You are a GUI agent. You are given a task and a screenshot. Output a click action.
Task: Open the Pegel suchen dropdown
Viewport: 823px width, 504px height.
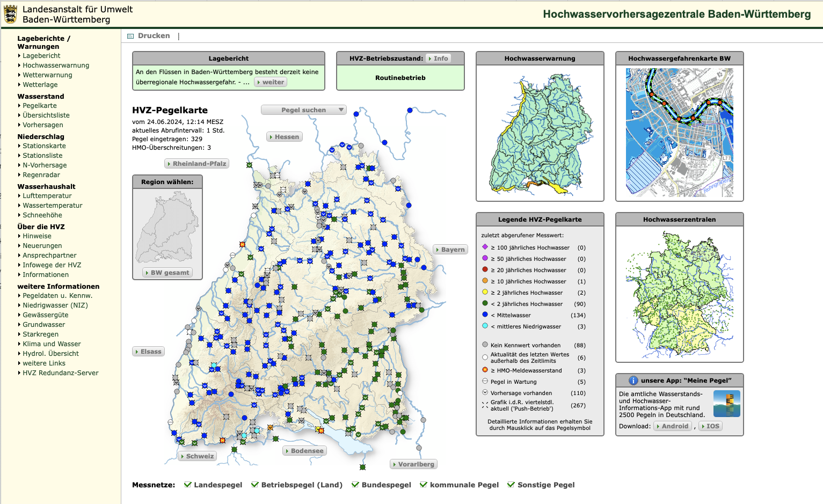pyautogui.click(x=303, y=110)
